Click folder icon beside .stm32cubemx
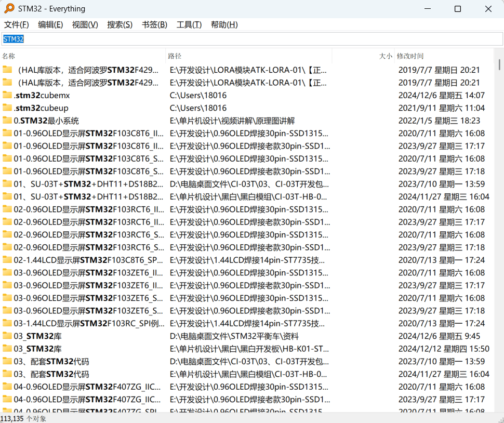504x423 pixels. pos(7,95)
